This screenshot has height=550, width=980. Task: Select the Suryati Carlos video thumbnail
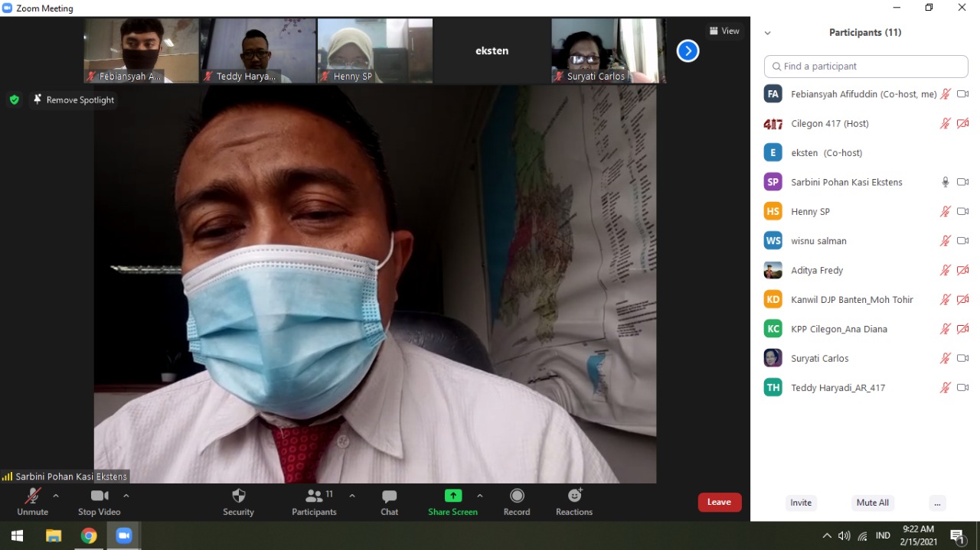click(608, 50)
